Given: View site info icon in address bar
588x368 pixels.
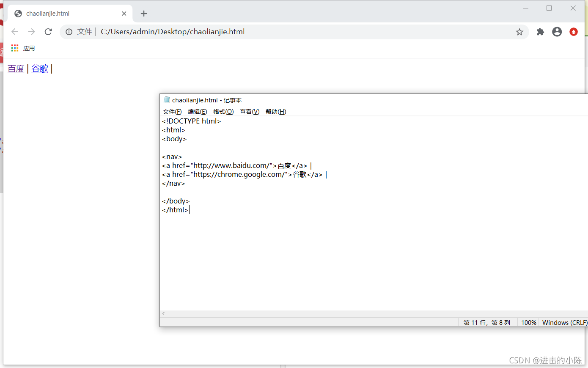Looking at the screenshot, I should point(69,32).
